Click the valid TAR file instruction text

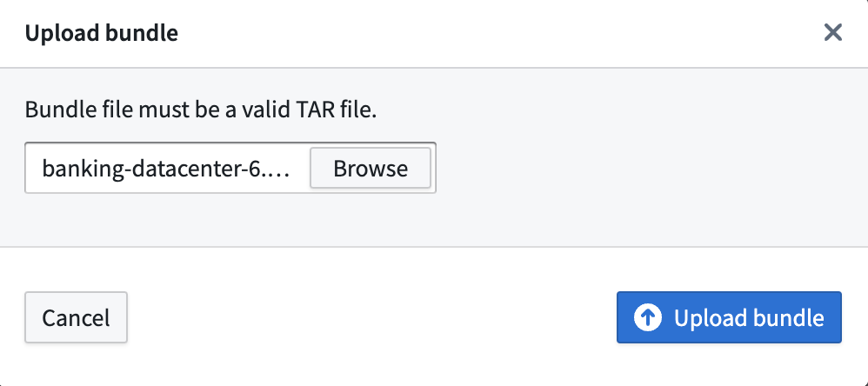(201, 110)
